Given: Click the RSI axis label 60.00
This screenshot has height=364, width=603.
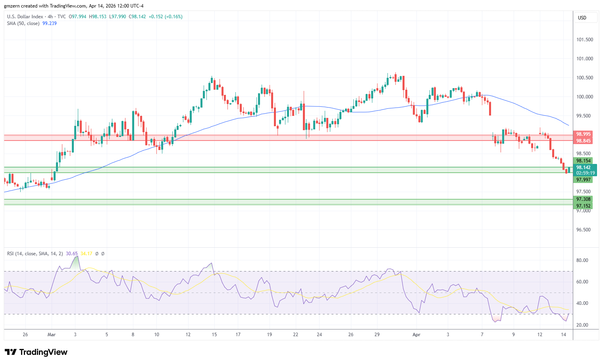Looking at the screenshot, I should [x=582, y=282].
